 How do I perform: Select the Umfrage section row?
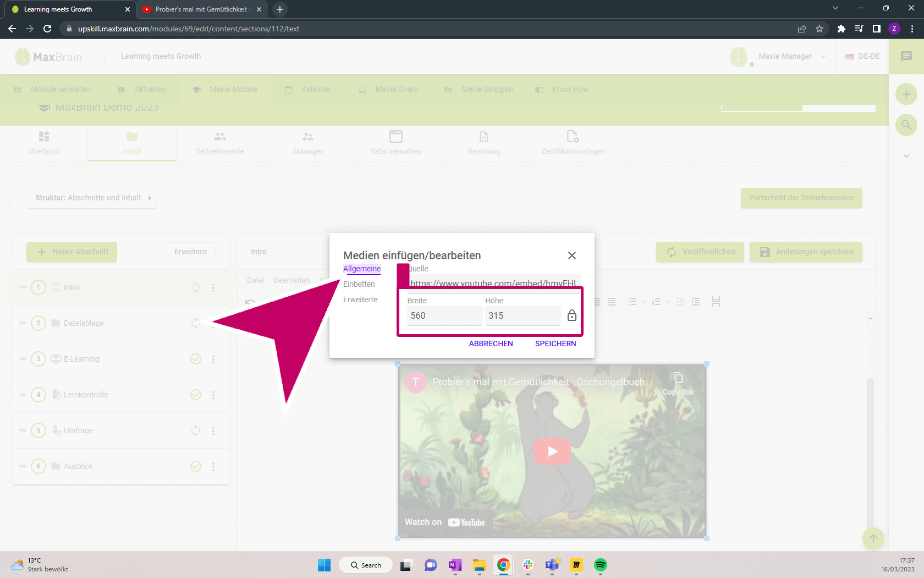tap(121, 430)
